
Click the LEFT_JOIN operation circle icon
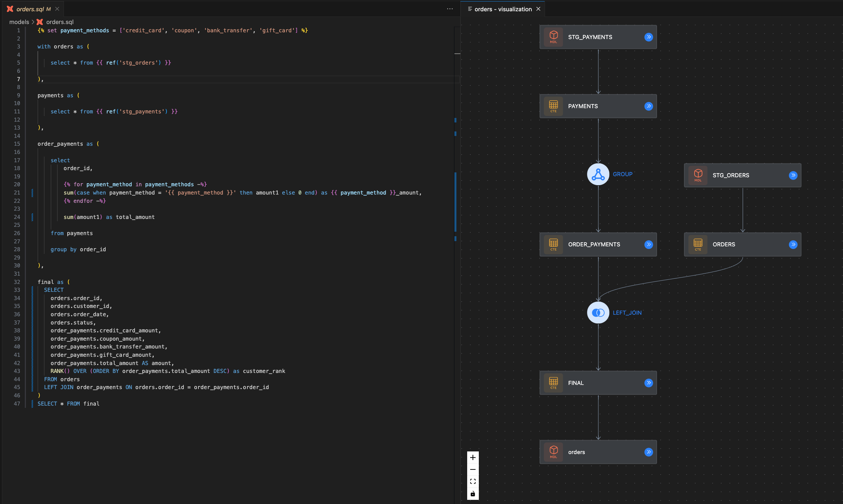click(598, 312)
